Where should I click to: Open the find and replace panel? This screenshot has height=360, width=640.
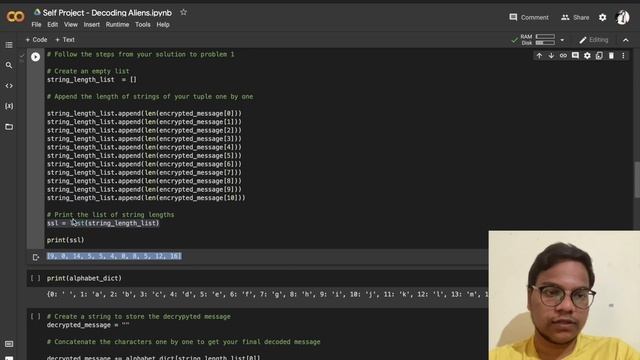click(x=9, y=65)
